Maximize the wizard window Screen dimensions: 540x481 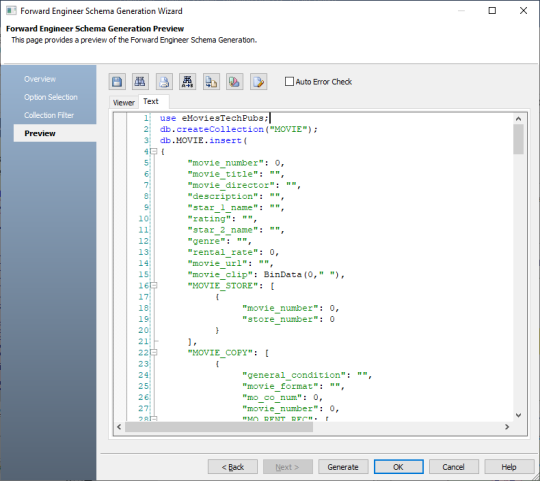(x=492, y=11)
